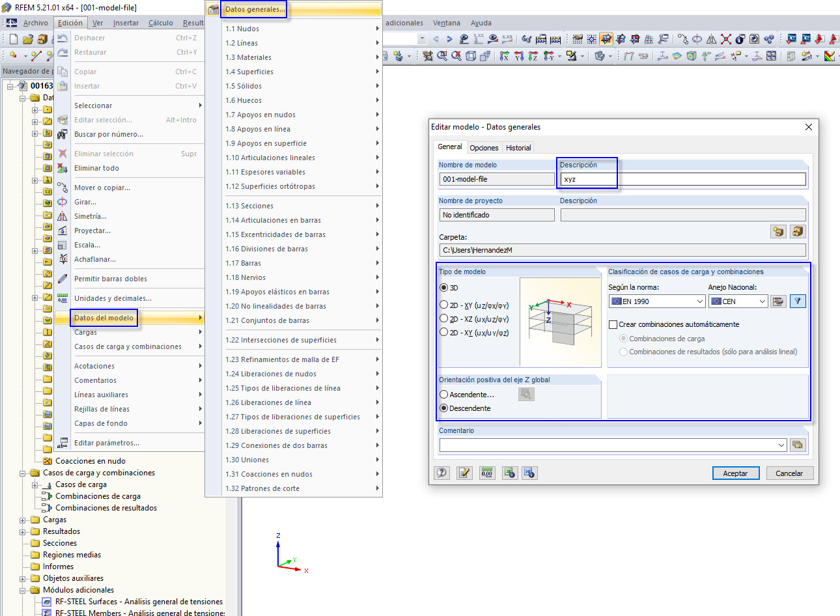Select 2D - XY (uz/φx/φy) model type
The height and width of the screenshot is (616, 840).
click(x=444, y=305)
